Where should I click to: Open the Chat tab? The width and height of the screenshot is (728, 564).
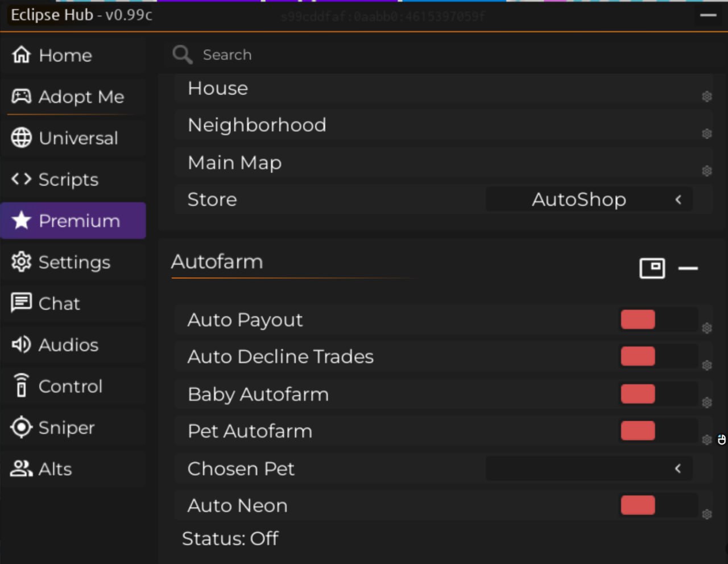click(x=73, y=303)
